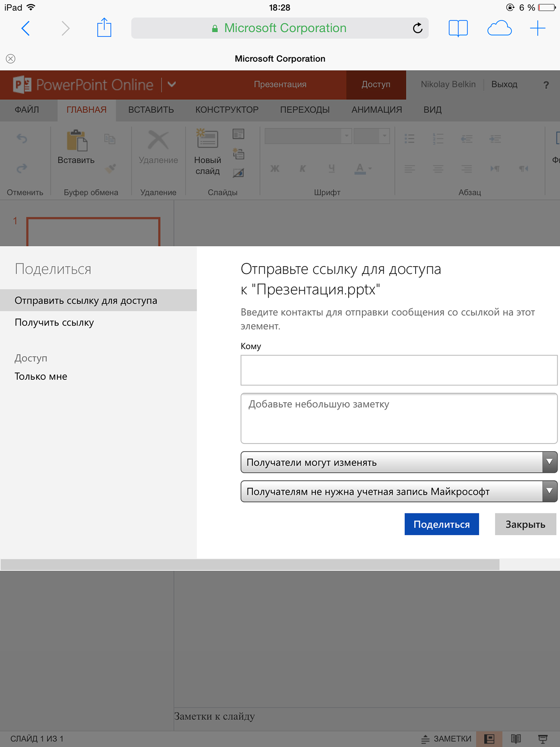Viewport: 560px width, 747px height.
Task: Apply bulleted list
Action: [x=409, y=139]
